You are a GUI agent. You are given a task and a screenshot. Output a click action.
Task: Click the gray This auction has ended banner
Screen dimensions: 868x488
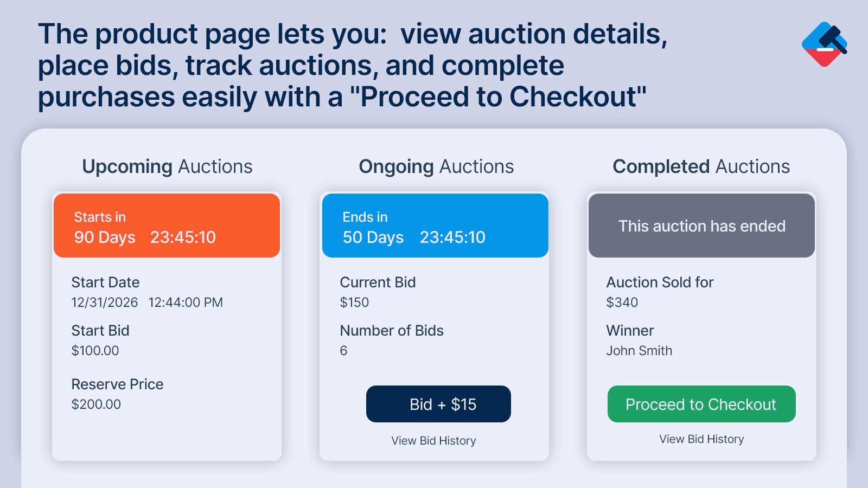[x=701, y=226]
